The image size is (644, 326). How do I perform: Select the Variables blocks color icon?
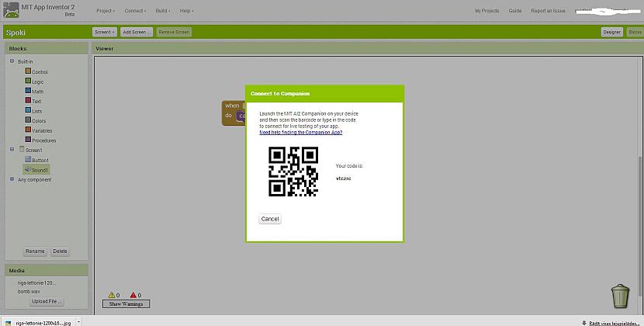point(28,130)
